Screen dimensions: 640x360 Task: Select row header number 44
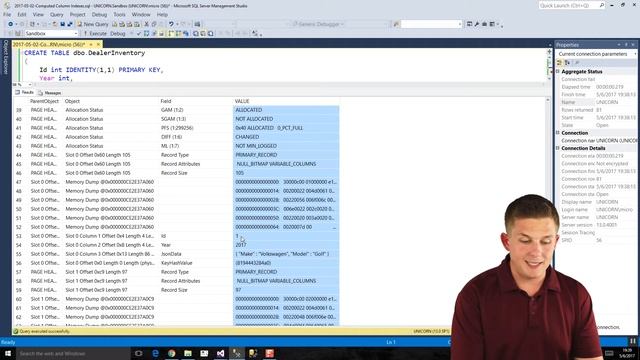point(19,155)
